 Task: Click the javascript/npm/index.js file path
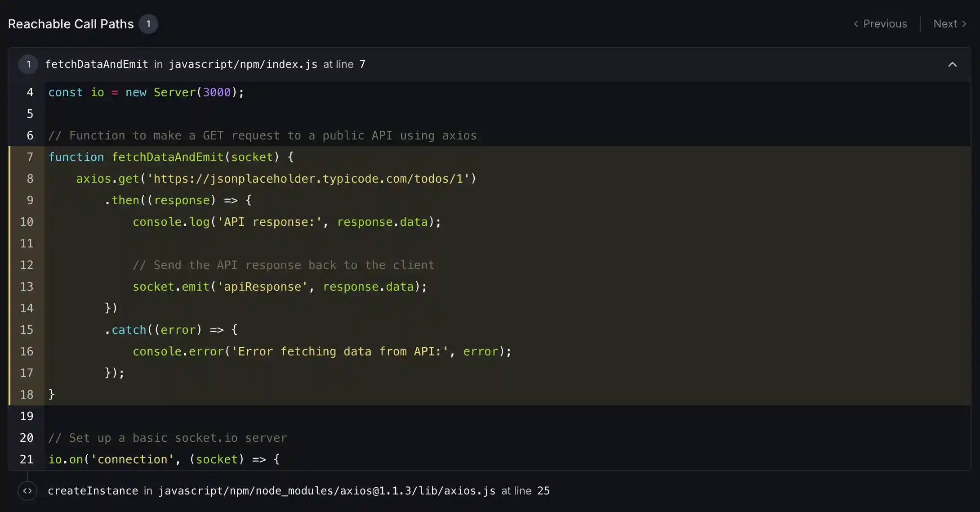tap(243, 64)
